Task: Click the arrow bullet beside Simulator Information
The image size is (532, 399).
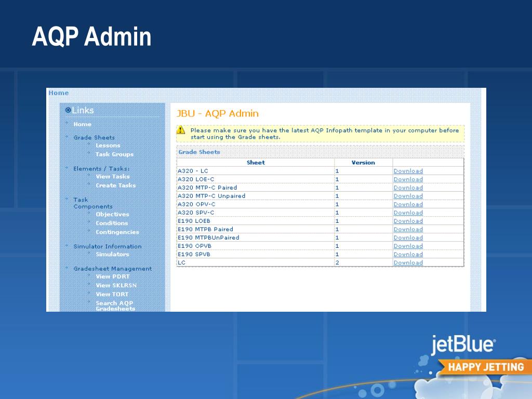Action: click(67, 245)
